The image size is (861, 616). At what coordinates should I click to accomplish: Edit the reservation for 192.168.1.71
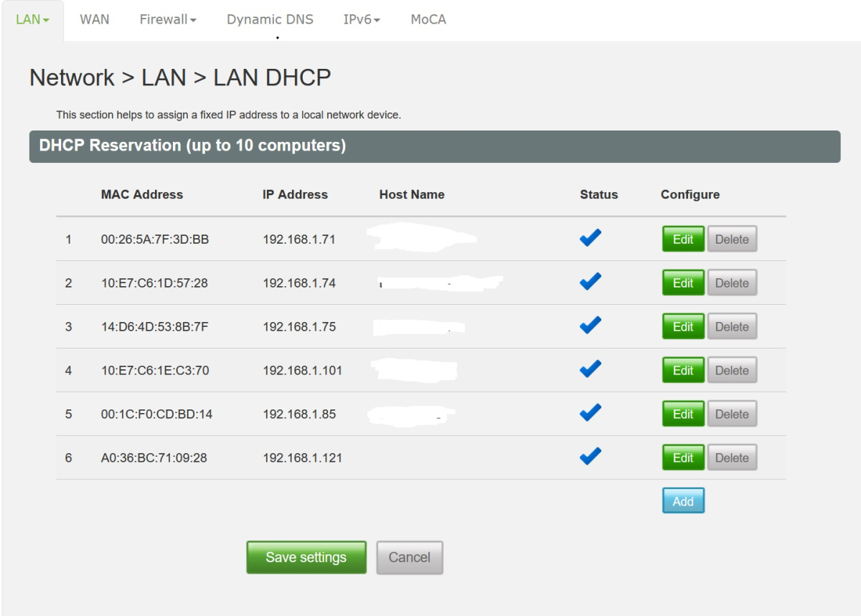pos(682,239)
